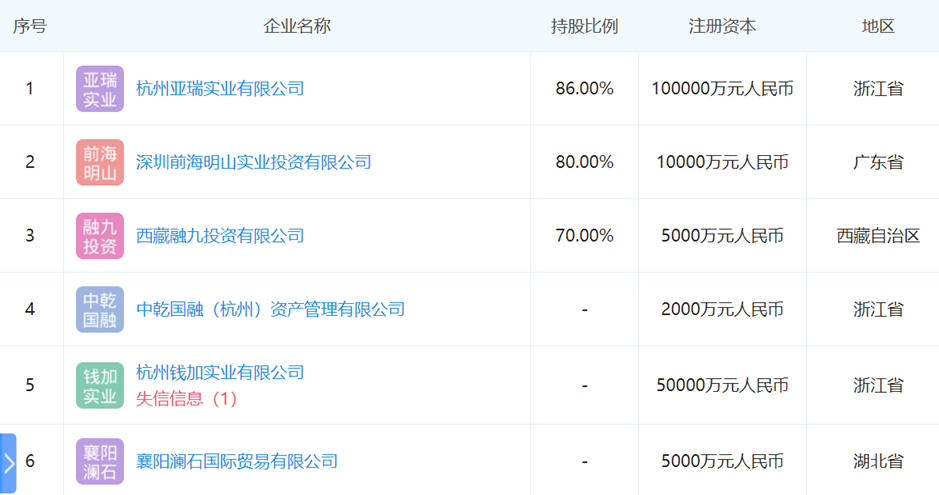
Task: Open 中乾国融（杭州）资产管理有限公司 link
Action: pos(270,309)
